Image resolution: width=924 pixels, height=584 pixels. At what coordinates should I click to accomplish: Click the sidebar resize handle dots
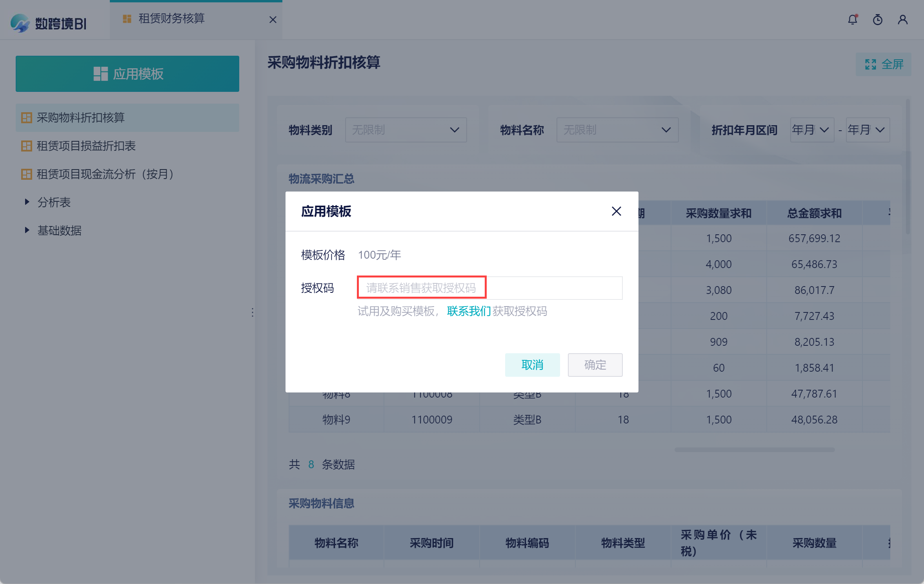[252, 312]
